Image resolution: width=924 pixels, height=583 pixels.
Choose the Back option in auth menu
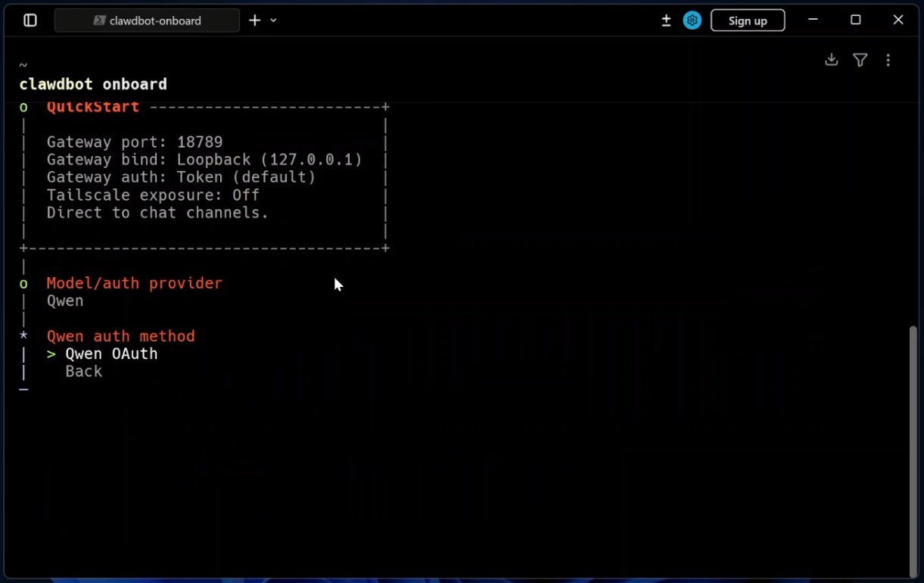click(x=83, y=371)
